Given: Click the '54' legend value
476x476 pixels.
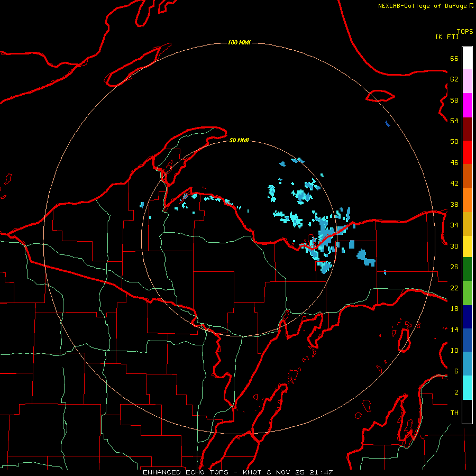Looking at the screenshot, I should (x=454, y=121).
